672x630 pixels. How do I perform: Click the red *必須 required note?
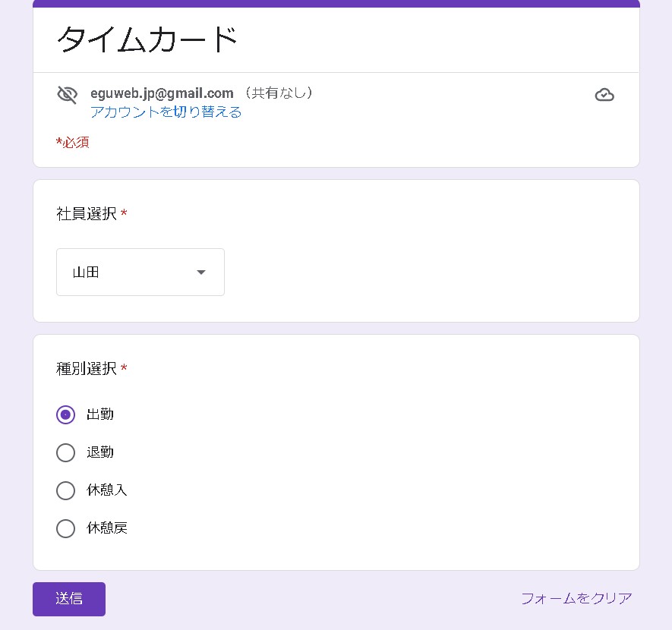73,143
